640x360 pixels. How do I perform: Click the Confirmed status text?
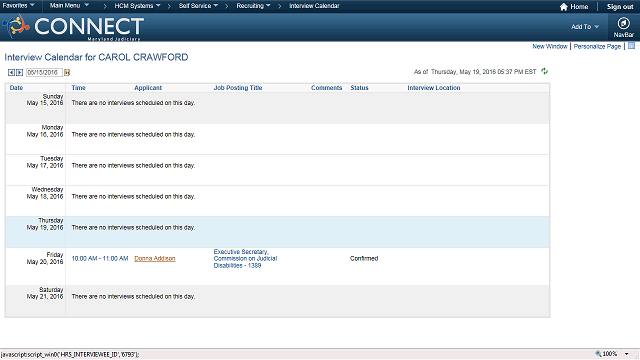364,258
